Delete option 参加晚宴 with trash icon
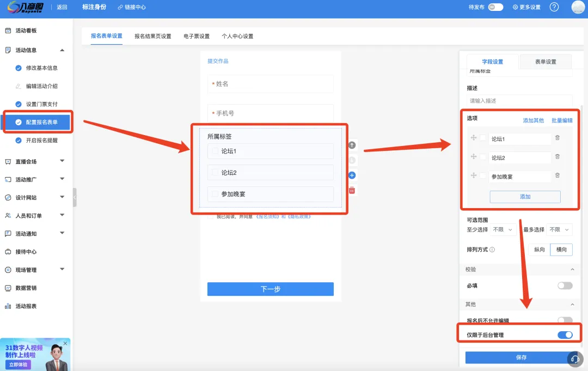The image size is (588, 371). pos(557,175)
